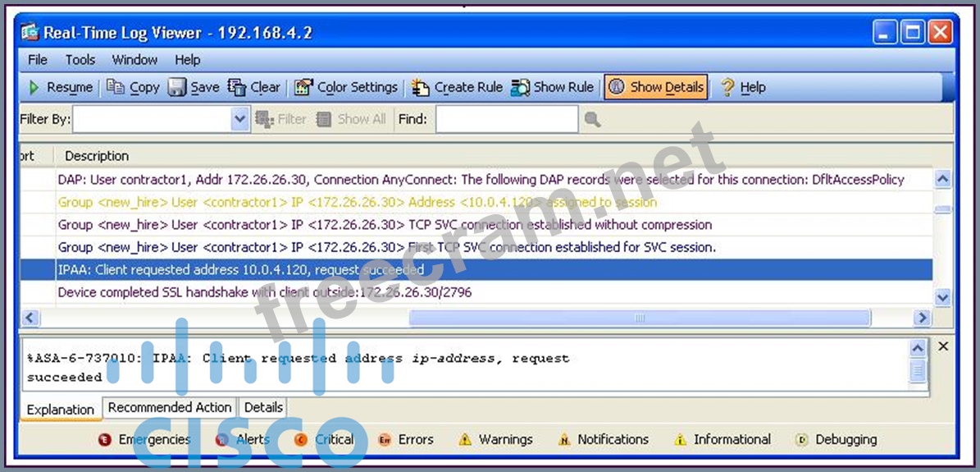Click inside the Find text field
The height and width of the screenshot is (472, 980).
(x=506, y=120)
